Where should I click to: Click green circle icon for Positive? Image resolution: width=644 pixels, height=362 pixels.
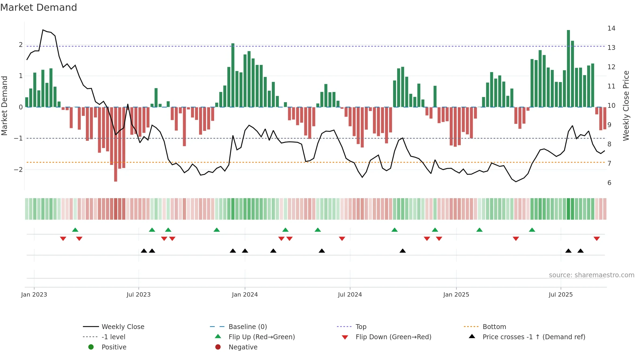click(x=91, y=347)
